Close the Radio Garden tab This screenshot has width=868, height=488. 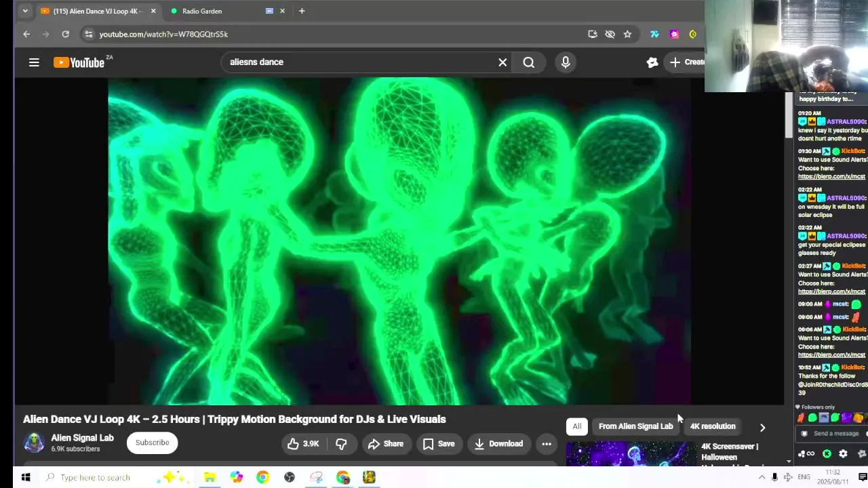pyautogui.click(x=282, y=11)
